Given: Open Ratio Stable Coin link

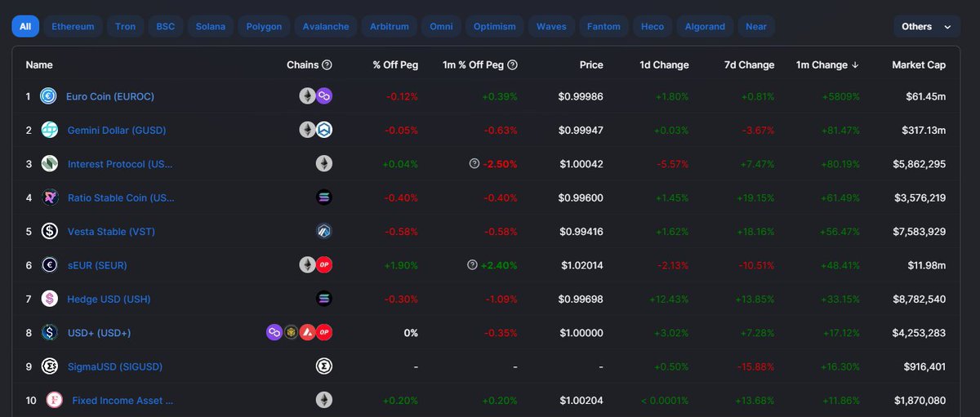Looking at the screenshot, I should coord(121,197).
